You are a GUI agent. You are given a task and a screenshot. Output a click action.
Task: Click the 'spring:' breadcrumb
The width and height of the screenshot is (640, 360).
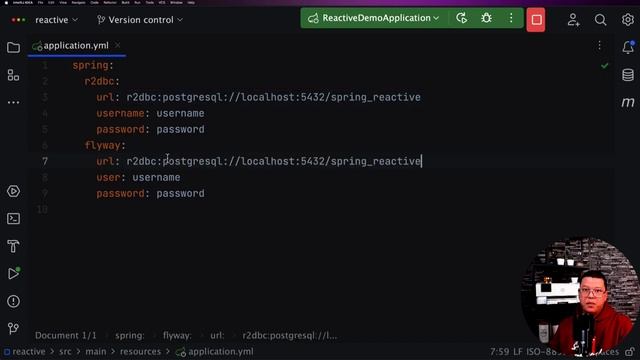[x=129, y=336]
